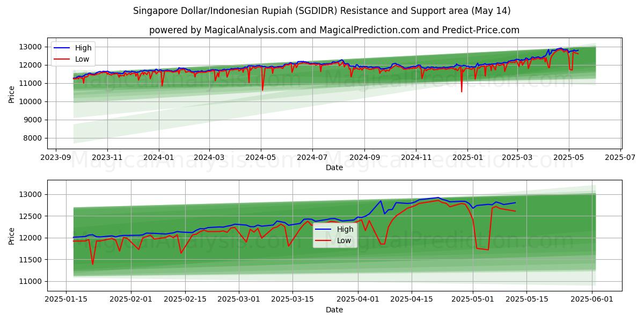The width and height of the screenshot is (644, 322).
Task: Click the top chart 'Price' axis label
Action: coord(12,93)
